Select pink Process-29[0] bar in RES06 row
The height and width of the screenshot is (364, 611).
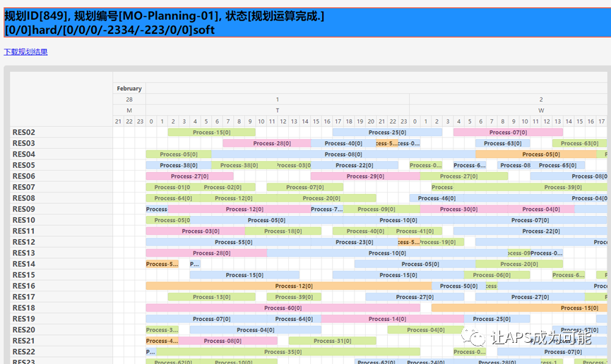point(365,176)
